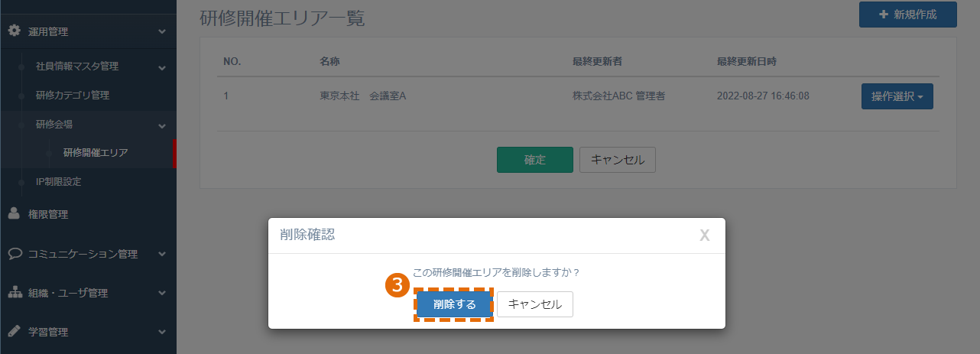Click the pencil icon beside 学習管理
This screenshot has width=980, height=354.
(x=14, y=332)
